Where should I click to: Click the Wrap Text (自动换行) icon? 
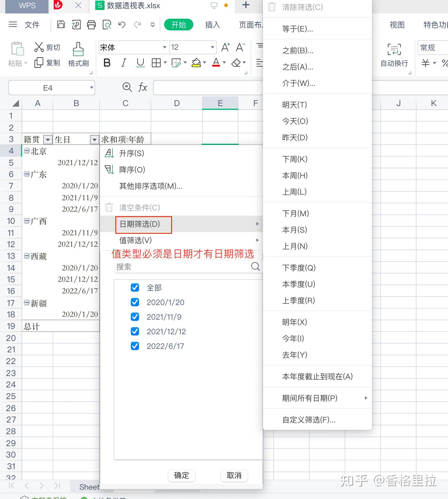click(394, 49)
